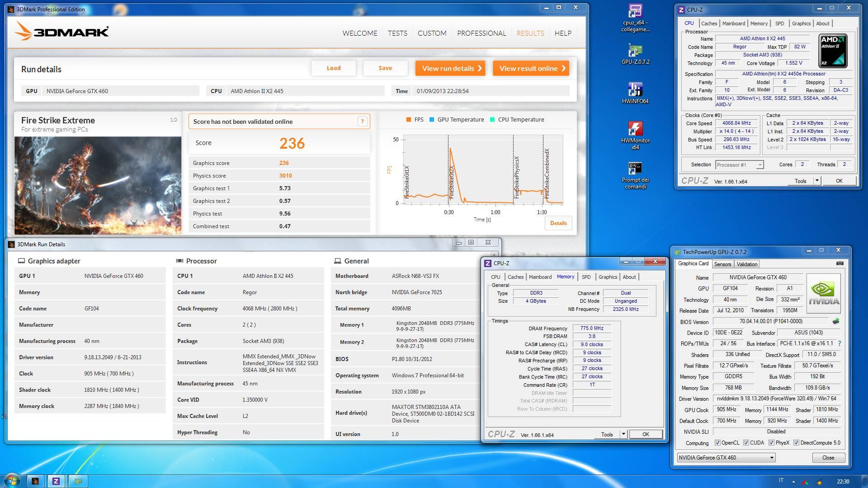Click the Windows Start orb
The image size is (868, 488).
click(12, 481)
